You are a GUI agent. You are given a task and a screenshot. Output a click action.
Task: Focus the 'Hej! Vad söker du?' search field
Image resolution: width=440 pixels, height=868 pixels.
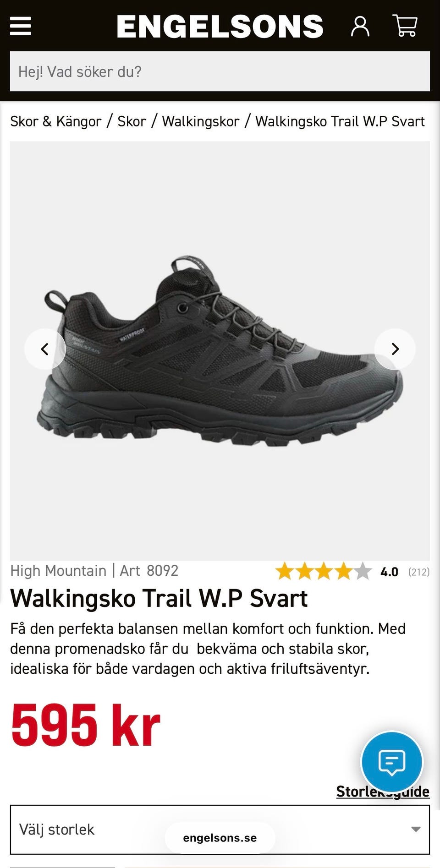tap(220, 71)
